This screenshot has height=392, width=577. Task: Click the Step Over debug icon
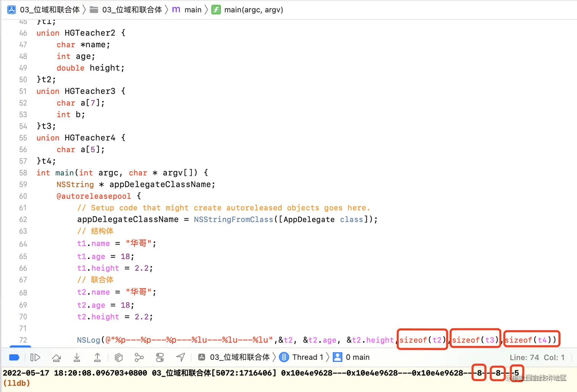point(56,357)
